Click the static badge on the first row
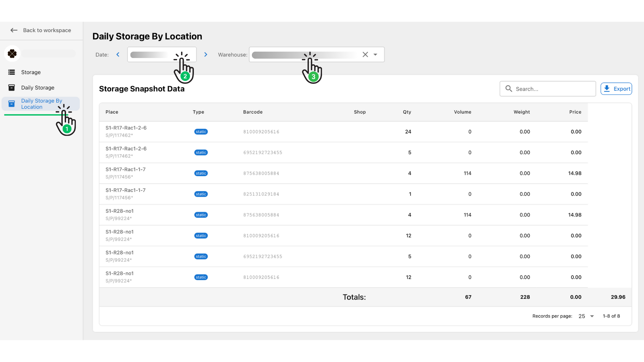Image resolution: width=644 pixels, height=362 pixels. [201, 131]
